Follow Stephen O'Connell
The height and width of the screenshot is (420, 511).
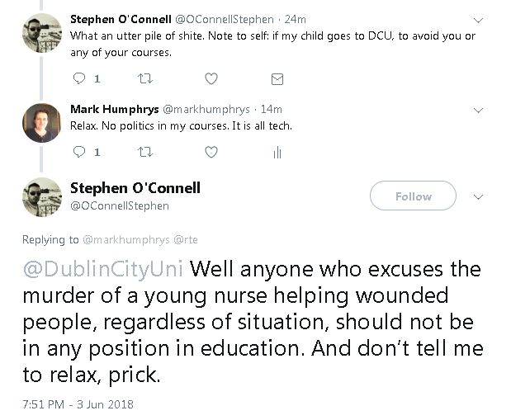pyautogui.click(x=413, y=196)
